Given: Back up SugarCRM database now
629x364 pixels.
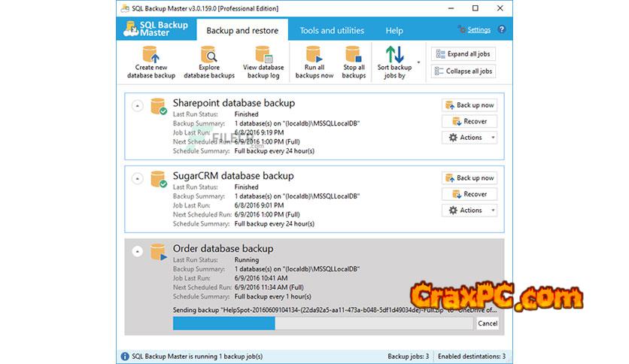Looking at the screenshot, I should [x=469, y=178].
